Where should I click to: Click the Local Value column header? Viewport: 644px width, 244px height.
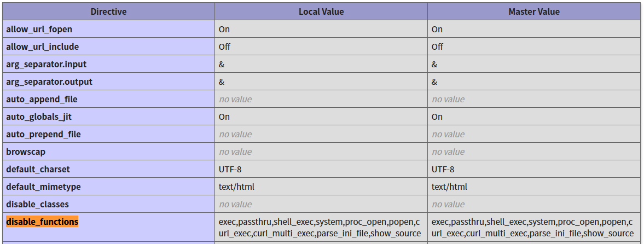click(x=321, y=11)
